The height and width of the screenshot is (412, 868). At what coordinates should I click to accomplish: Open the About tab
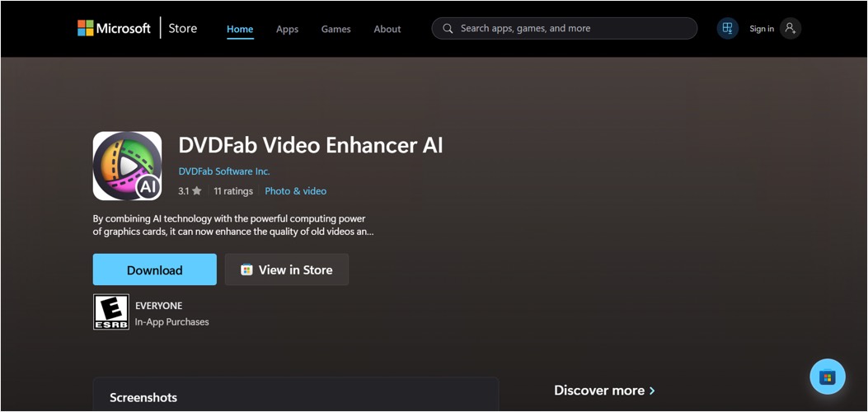click(387, 30)
